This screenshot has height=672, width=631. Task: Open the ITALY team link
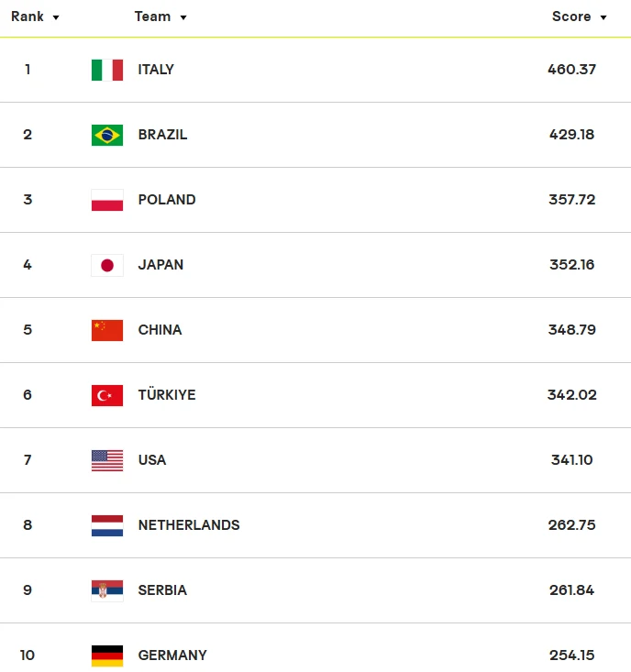pyautogui.click(x=156, y=70)
